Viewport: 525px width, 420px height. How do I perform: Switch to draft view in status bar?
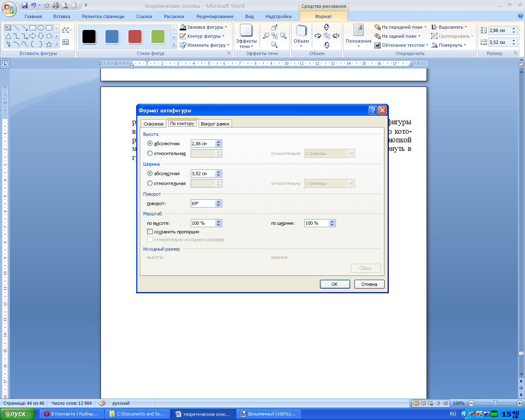point(445,403)
